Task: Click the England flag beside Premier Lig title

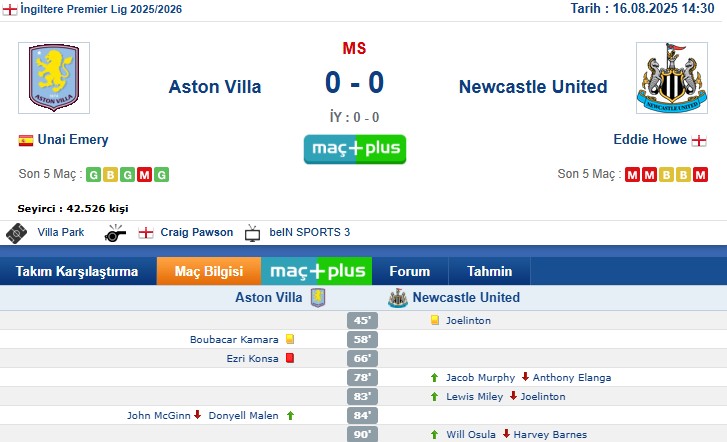Action: [9, 9]
